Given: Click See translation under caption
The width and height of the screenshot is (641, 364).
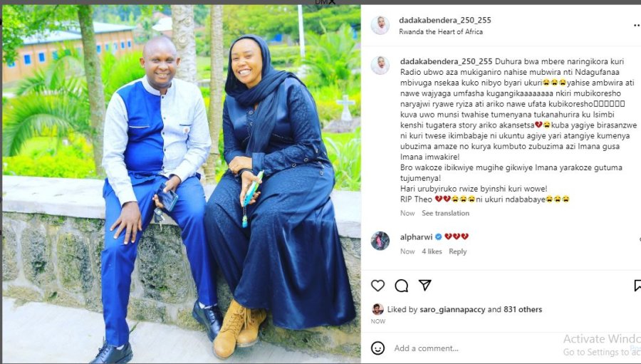Looking at the screenshot, I should click(x=446, y=213).
